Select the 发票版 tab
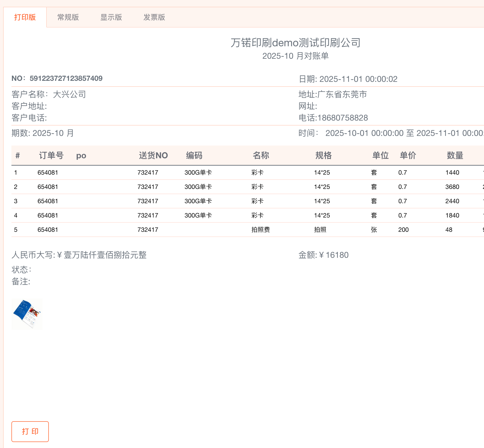Viewport: 484px width, 448px height. coord(154,17)
